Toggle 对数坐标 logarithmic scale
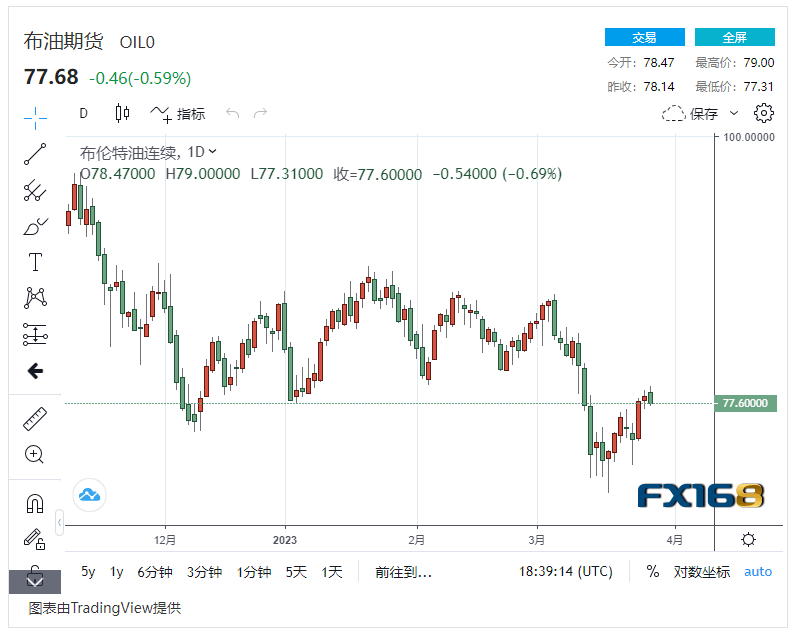 click(700, 572)
